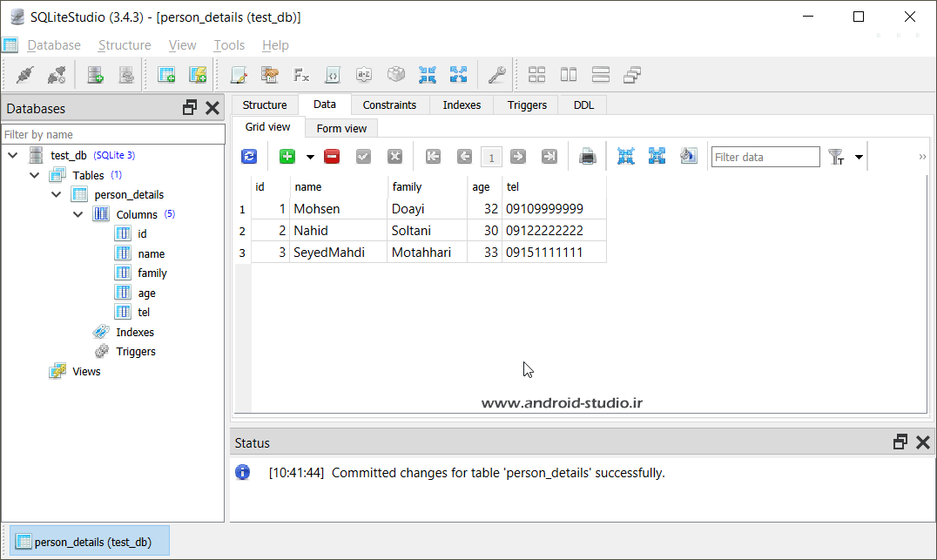Screen dimensions: 937x560
Task: Click the Disconnect from database icon
Action: tap(57, 75)
